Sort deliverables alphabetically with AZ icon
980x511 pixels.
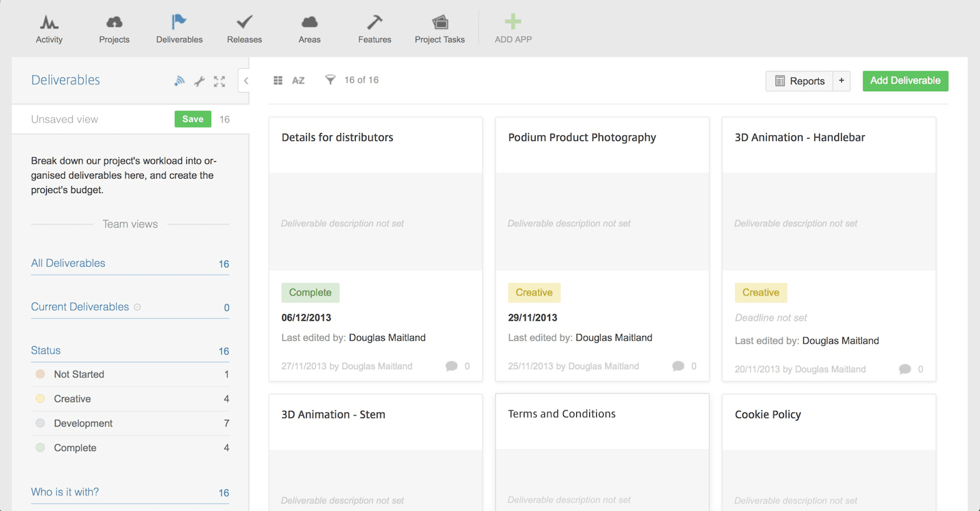298,80
